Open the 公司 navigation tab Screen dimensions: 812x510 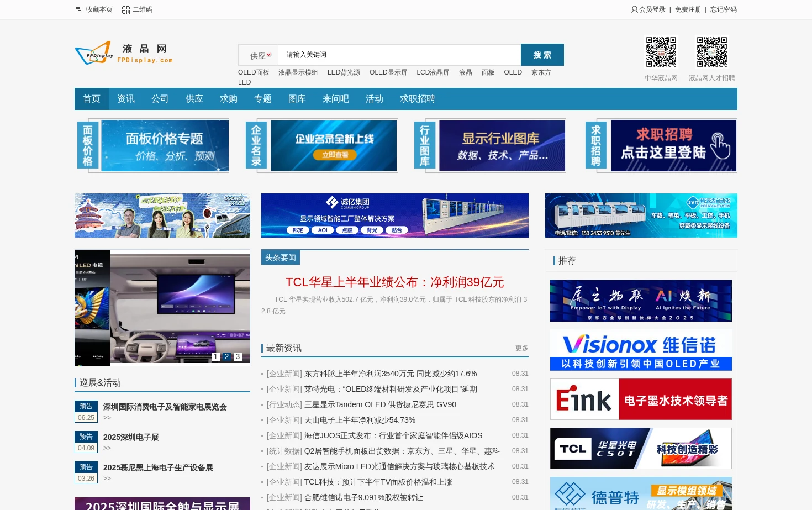[160, 99]
